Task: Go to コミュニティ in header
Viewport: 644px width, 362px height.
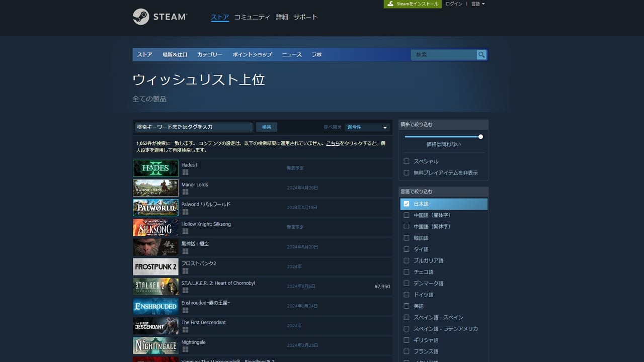Action: (x=252, y=17)
